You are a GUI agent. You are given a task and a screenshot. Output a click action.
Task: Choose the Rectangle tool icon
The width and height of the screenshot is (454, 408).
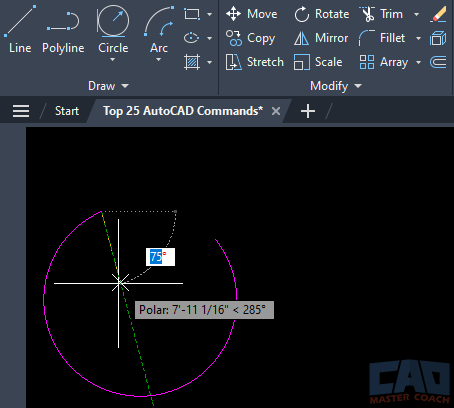point(192,14)
